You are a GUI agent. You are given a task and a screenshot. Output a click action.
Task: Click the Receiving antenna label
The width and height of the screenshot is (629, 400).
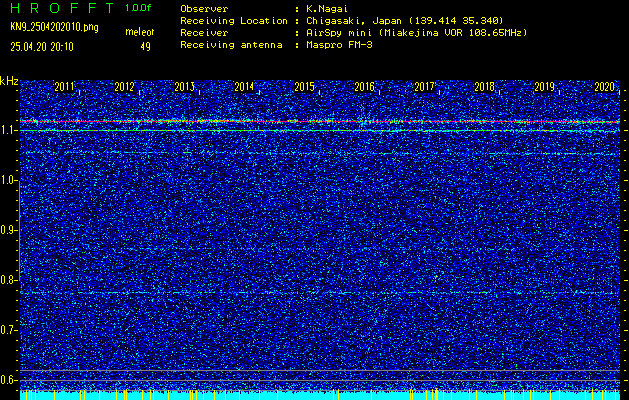[x=231, y=45]
